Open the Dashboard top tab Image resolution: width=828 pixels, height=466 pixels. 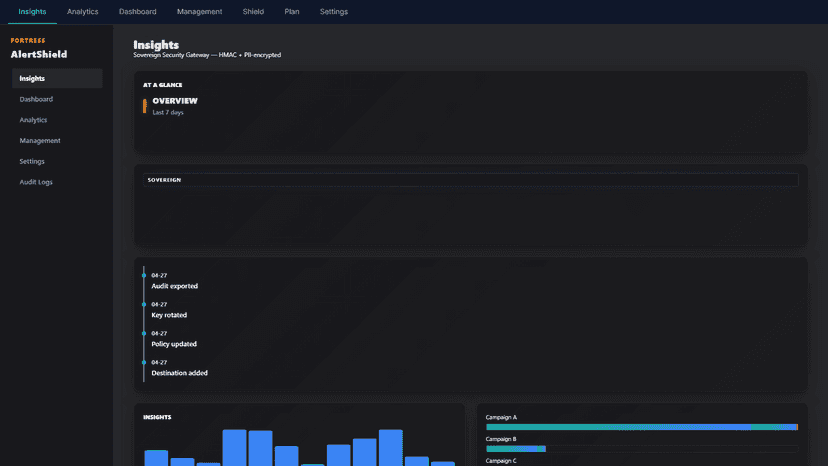137,12
